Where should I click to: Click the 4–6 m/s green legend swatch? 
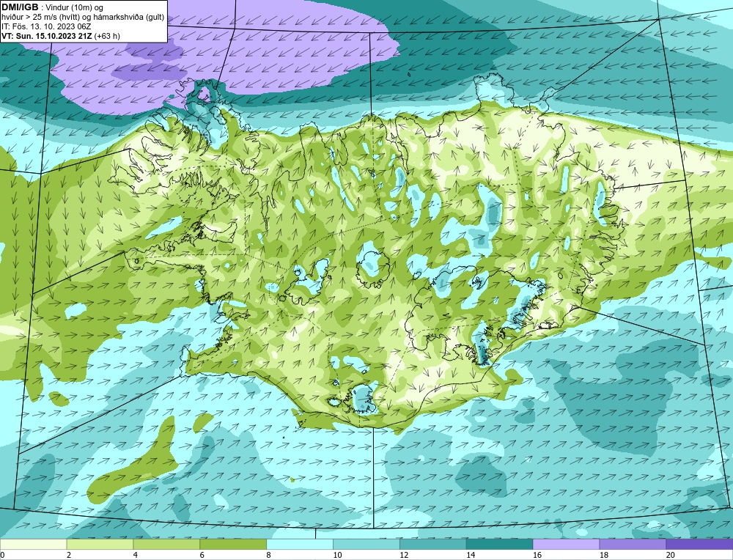click(166, 544)
